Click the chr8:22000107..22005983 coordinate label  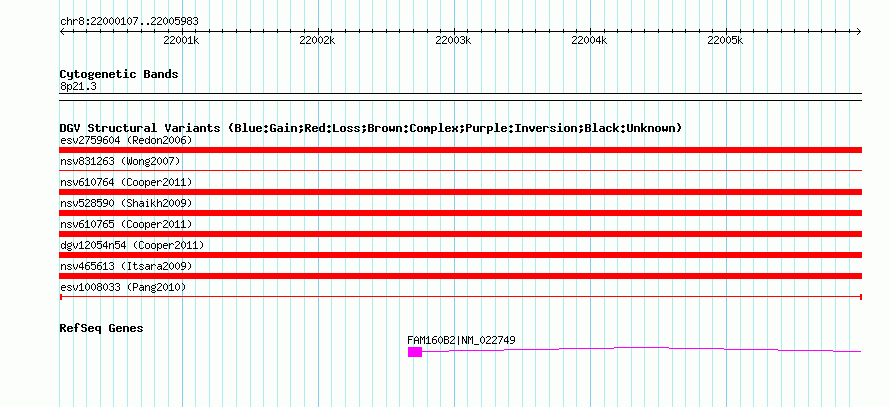coord(129,21)
